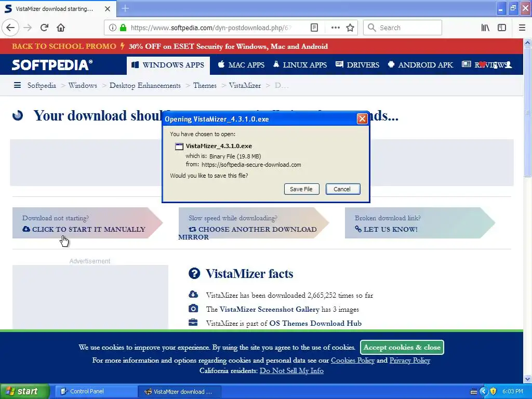Go to Themes breadcrumb link

click(205, 86)
